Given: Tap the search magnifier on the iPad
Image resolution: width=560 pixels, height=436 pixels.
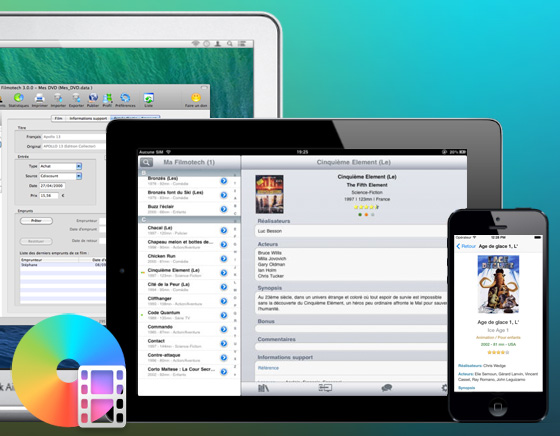Looking at the screenshot, I should [146, 162].
